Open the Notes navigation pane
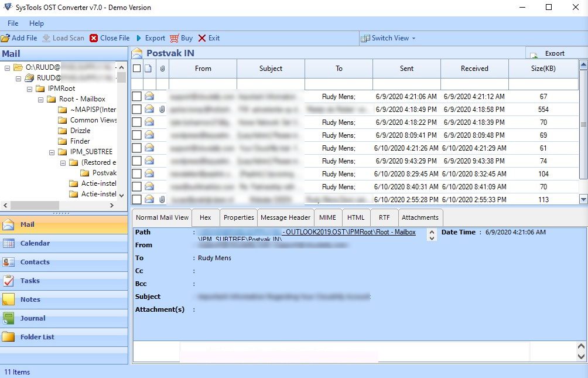This screenshot has height=378, width=588. 64,299
